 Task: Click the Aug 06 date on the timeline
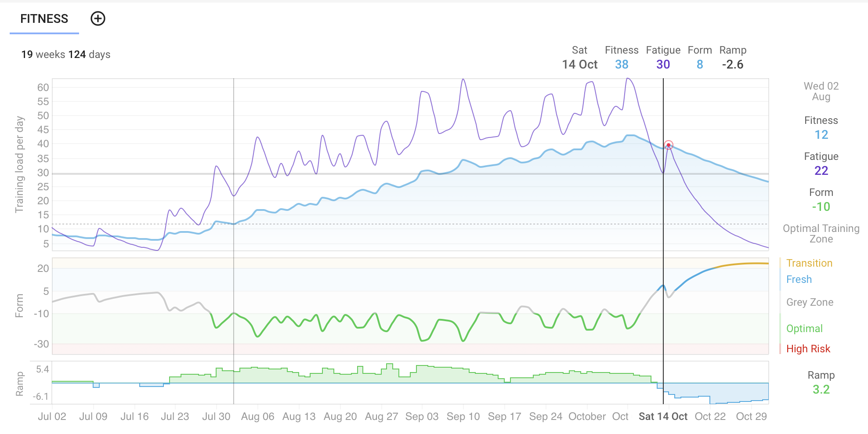pyautogui.click(x=257, y=416)
